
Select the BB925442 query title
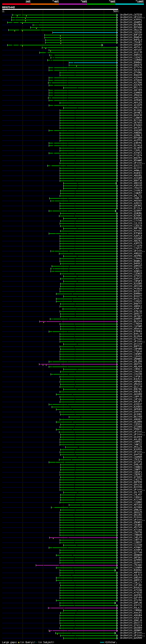(8, 8)
